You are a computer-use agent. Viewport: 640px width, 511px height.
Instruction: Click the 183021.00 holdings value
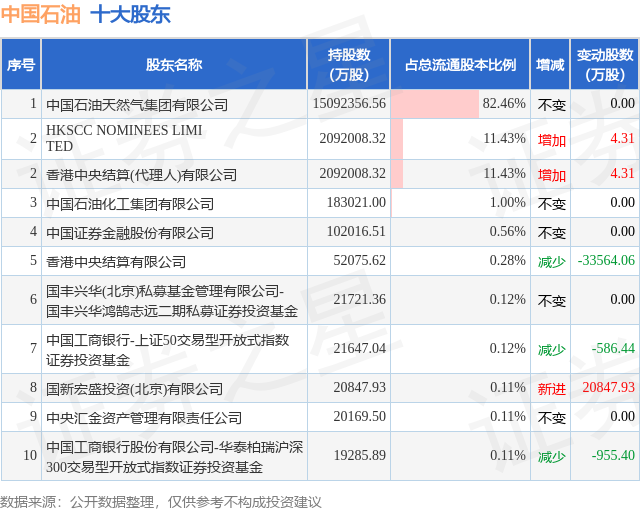pos(356,202)
